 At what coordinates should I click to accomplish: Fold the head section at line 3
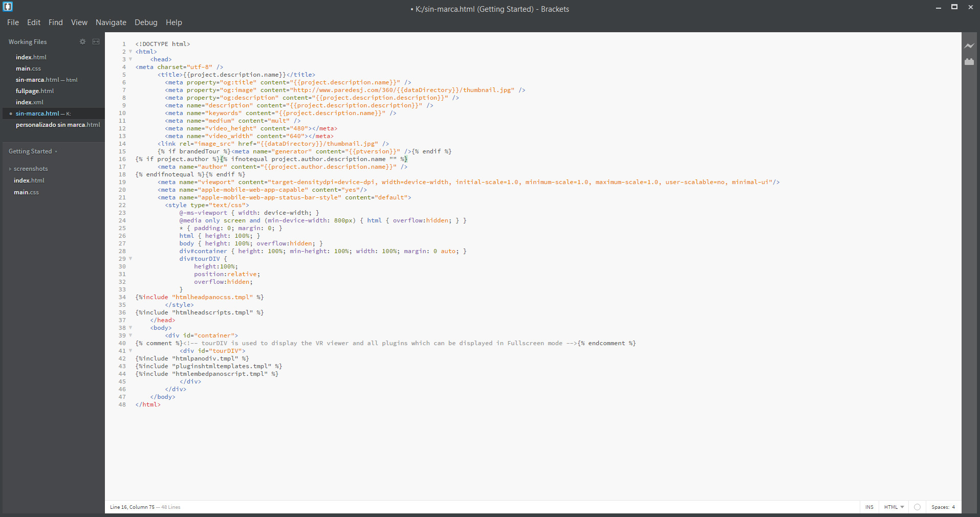click(130, 59)
